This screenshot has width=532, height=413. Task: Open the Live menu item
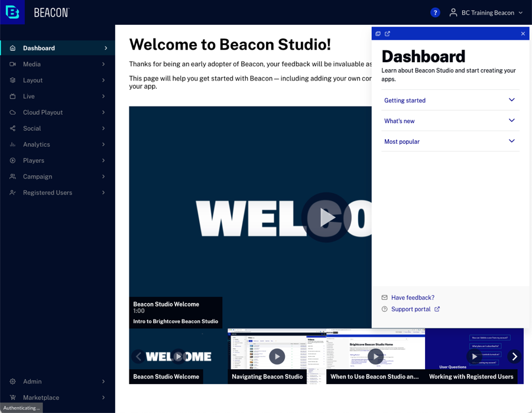pyautogui.click(x=58, y=96)
